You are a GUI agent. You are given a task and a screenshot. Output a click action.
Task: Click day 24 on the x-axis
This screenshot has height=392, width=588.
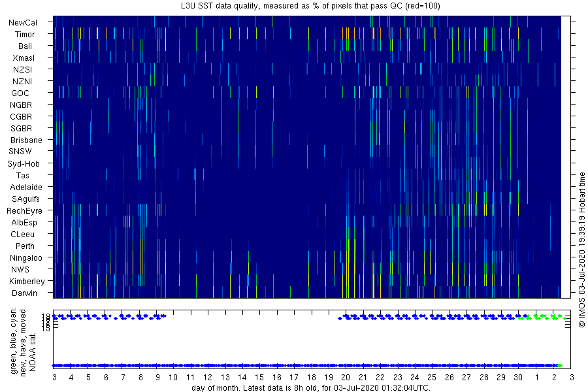point(414,378)
